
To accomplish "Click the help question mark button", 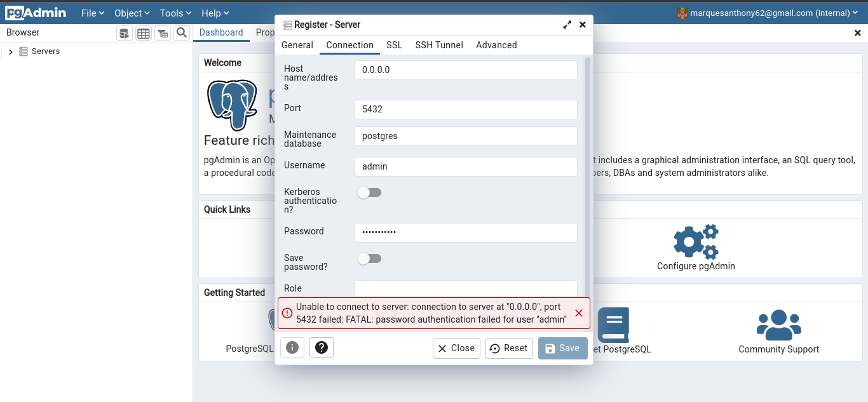I will tap(322, 347).
